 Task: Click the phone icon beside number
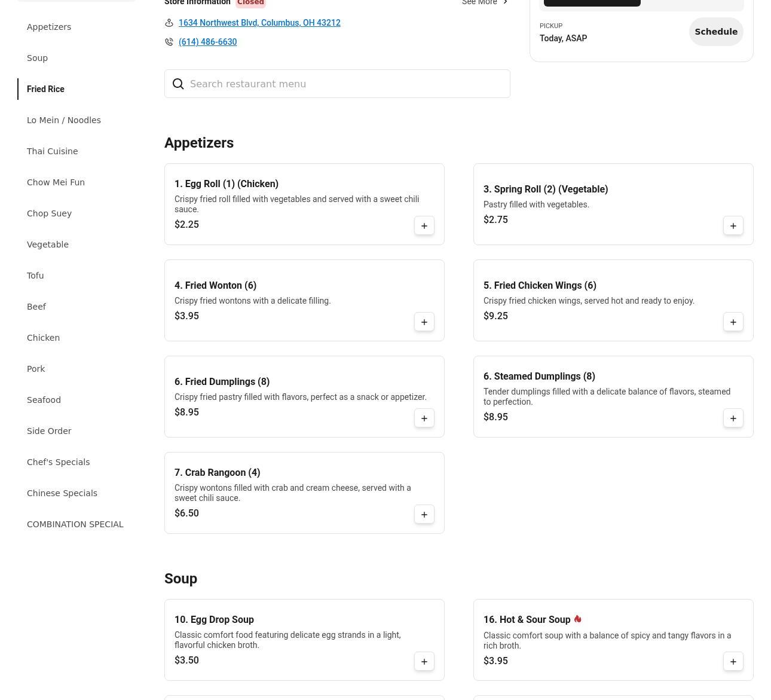pyautogui.click(x=169, y=42)
